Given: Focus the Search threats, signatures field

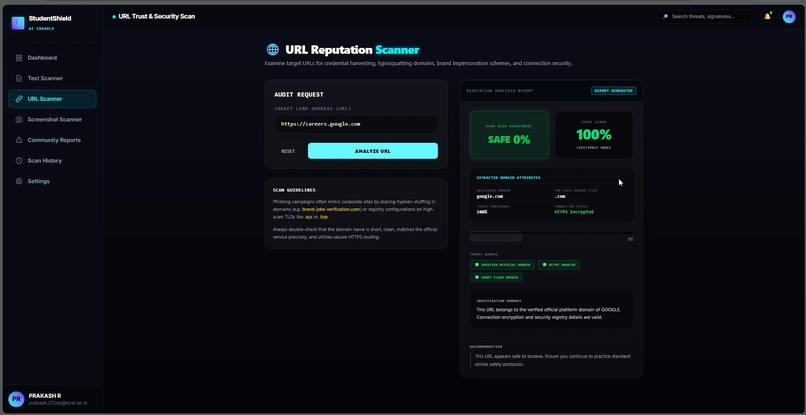Looking at the screenshot, I should [704, 17].
